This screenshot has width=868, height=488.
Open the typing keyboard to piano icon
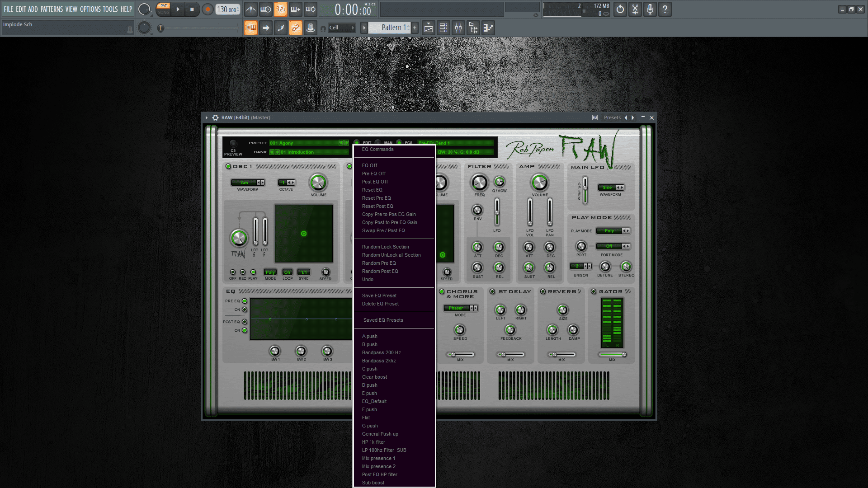(x=251, y=28)
